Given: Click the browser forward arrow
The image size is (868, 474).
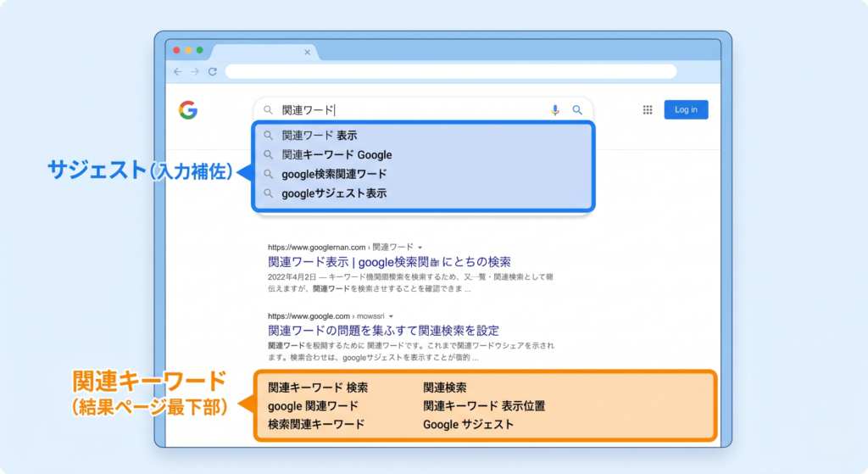Looking at the screenshot, I should pos(195,71).
